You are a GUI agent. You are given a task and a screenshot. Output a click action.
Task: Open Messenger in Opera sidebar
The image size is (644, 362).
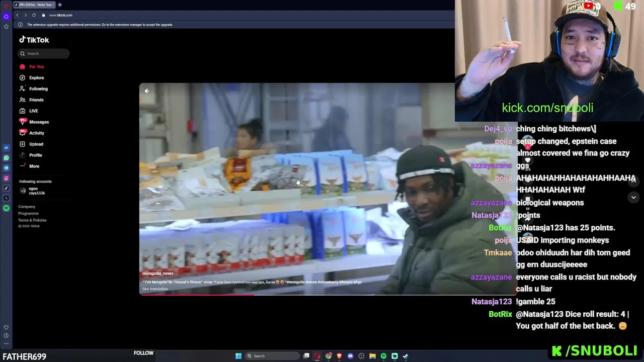coord(6,148)
